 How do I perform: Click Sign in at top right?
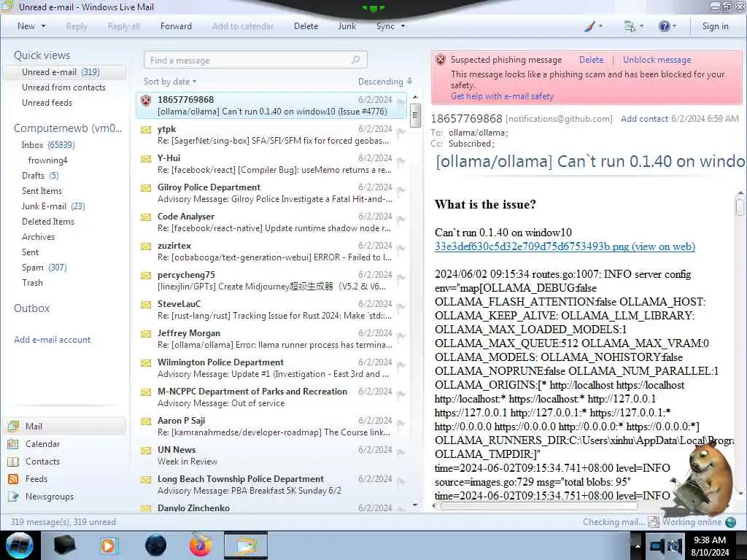[715, 26]
